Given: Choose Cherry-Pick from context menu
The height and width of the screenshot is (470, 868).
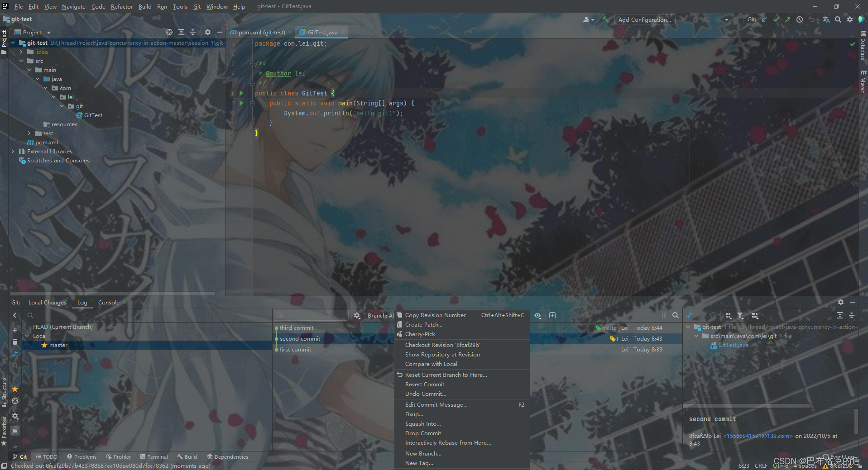Looking at the screenshot, I should click(462, 334).
